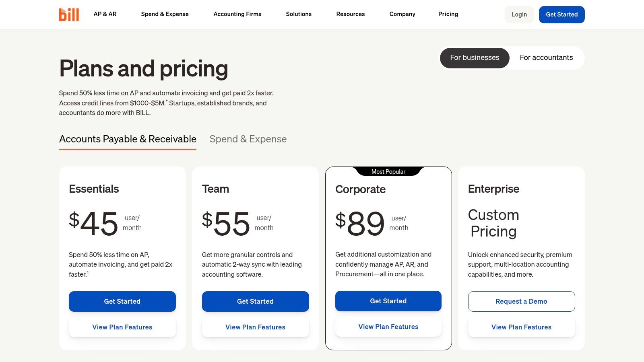The image size is (644, 362).
Task: Click the Login button
Action: tap(519, 14)
